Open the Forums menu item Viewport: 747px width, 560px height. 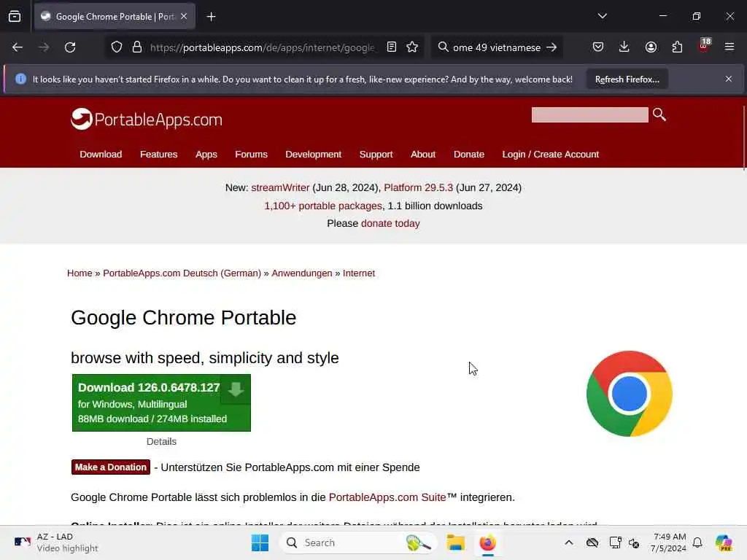[x=251, y=155]
